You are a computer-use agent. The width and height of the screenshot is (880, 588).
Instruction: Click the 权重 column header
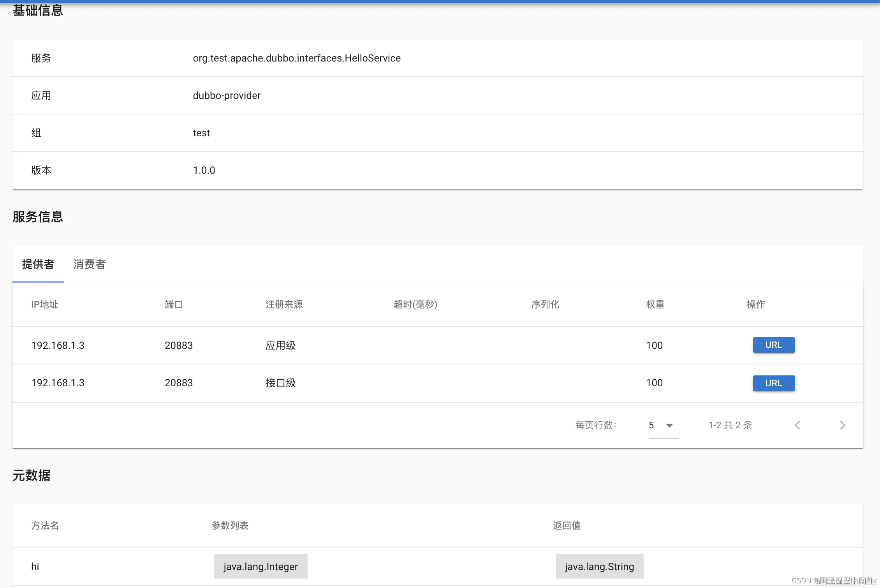[655, 305]
